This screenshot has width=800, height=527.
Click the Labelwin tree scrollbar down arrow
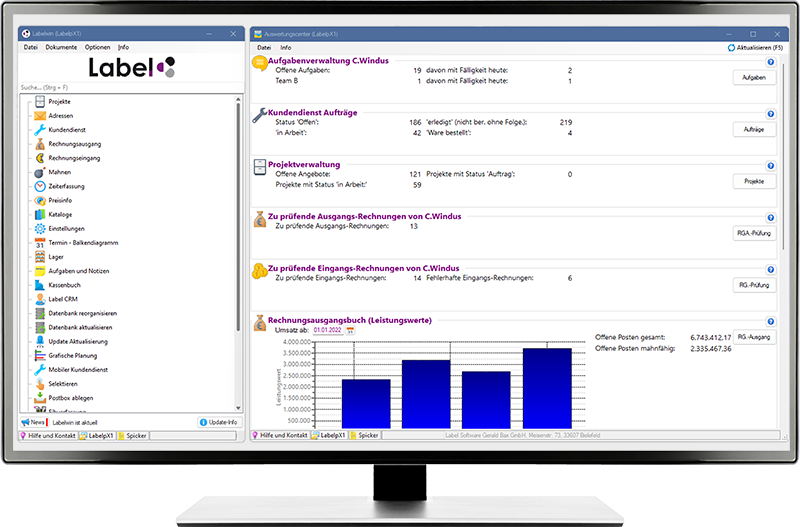(238, 408)
